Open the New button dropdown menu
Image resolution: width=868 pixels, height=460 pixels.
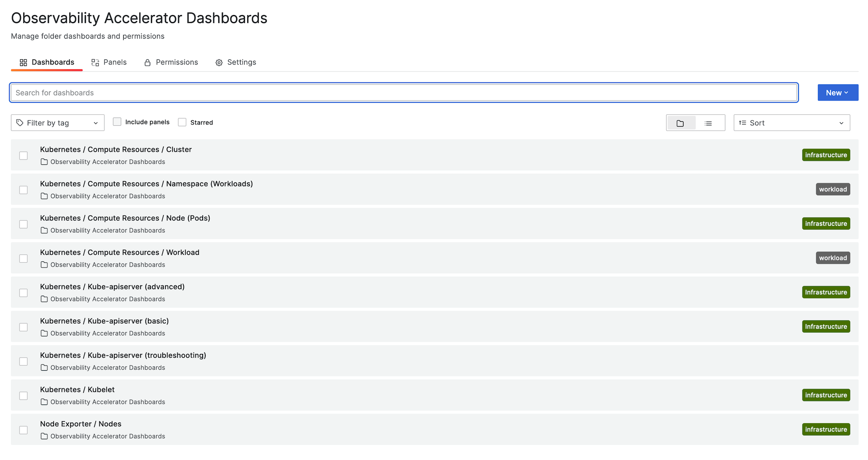tap(838, 93)
